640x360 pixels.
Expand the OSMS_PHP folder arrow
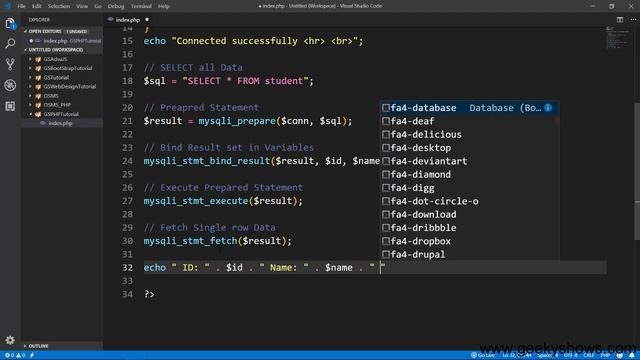point(30,105)
